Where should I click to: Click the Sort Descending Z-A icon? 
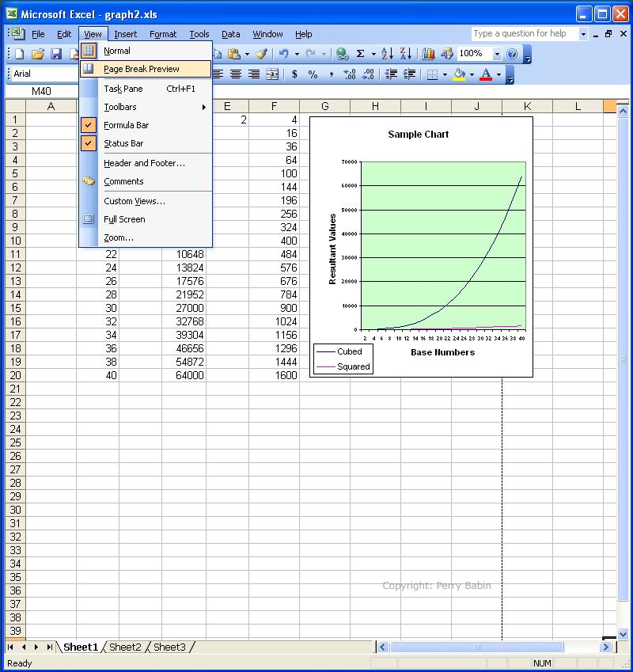tap(406, 54)
